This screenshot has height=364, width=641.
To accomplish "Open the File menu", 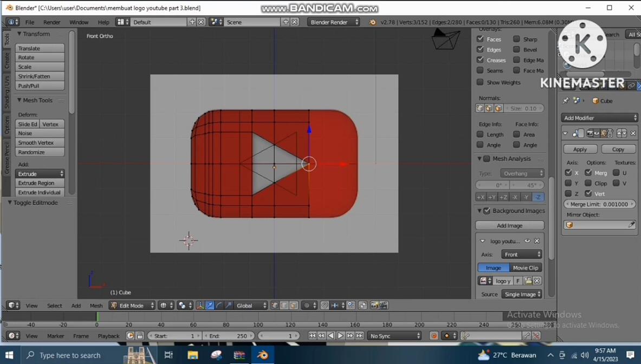I will (x=30, y=22).
